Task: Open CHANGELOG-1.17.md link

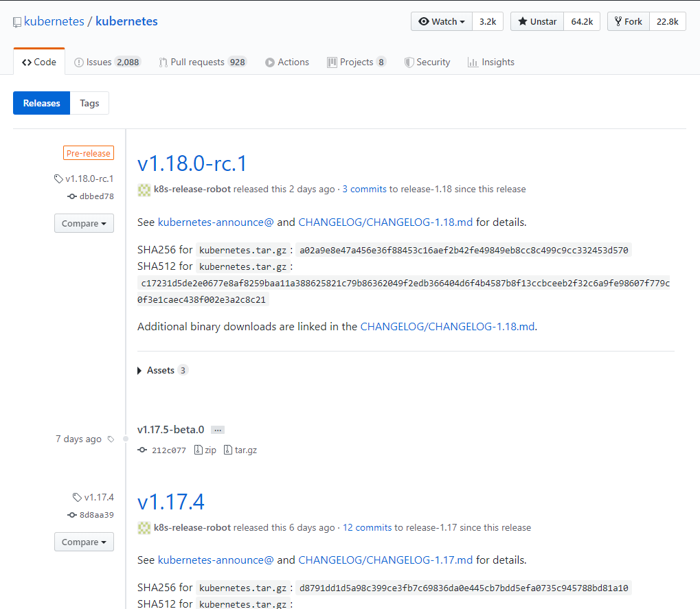Action: tap(385, 560)
